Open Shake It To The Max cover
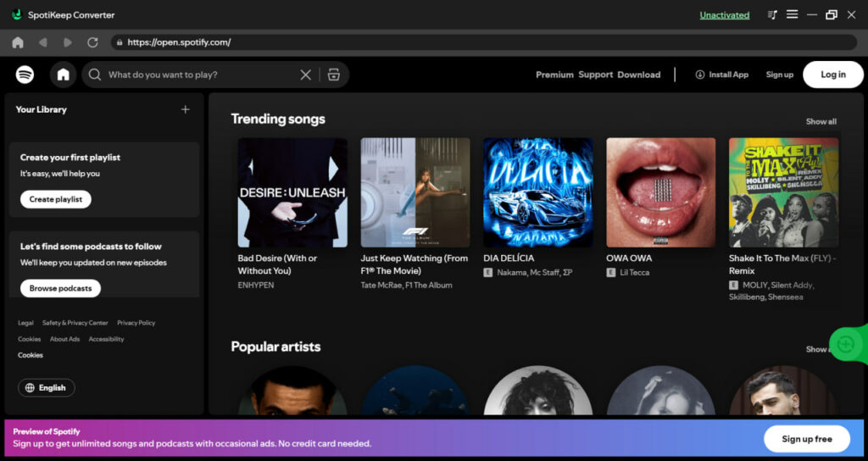868x461 pixels. (x=784, y=192)
